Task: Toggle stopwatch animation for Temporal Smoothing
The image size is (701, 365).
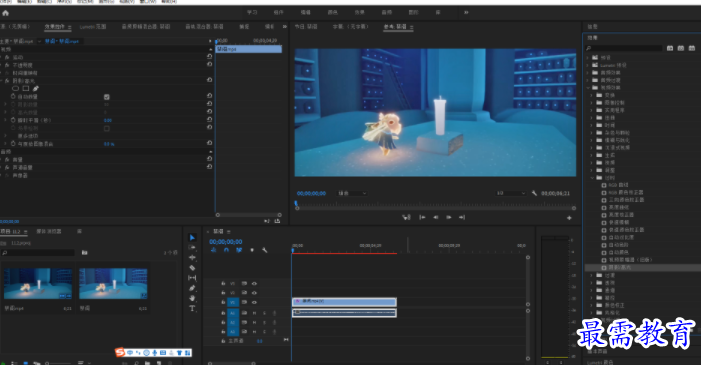Action: (13, 120)
